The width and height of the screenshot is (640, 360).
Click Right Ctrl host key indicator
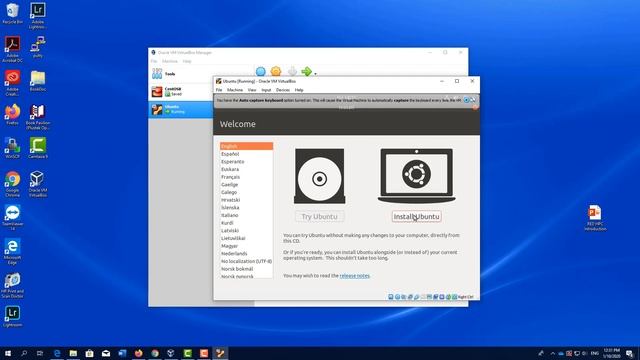(x=465, y=297)
